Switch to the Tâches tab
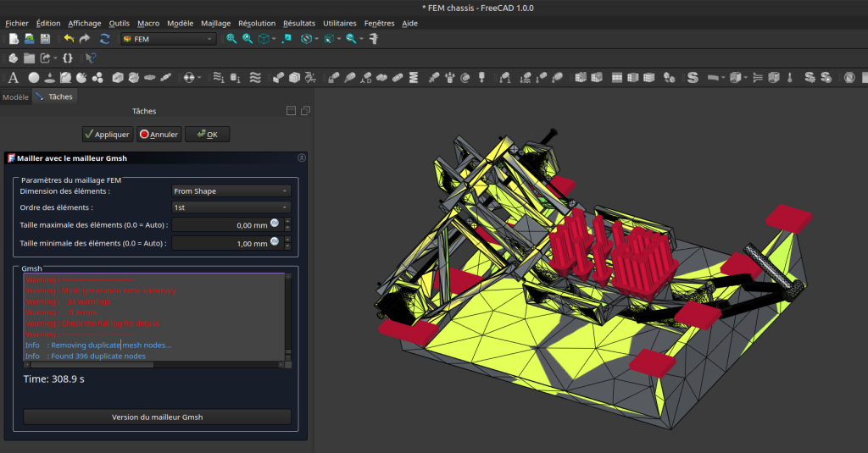The width and height of the screenshot is (868, 453). click(55, 97)
